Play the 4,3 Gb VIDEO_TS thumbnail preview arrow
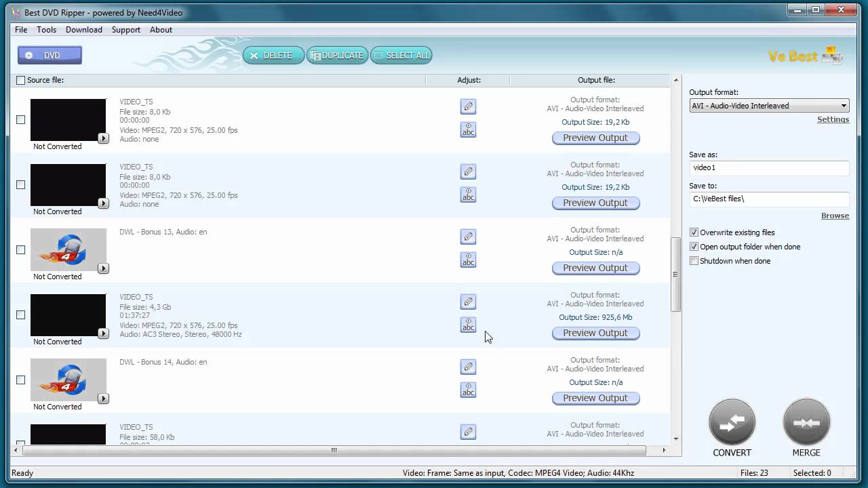 point(103,333)
